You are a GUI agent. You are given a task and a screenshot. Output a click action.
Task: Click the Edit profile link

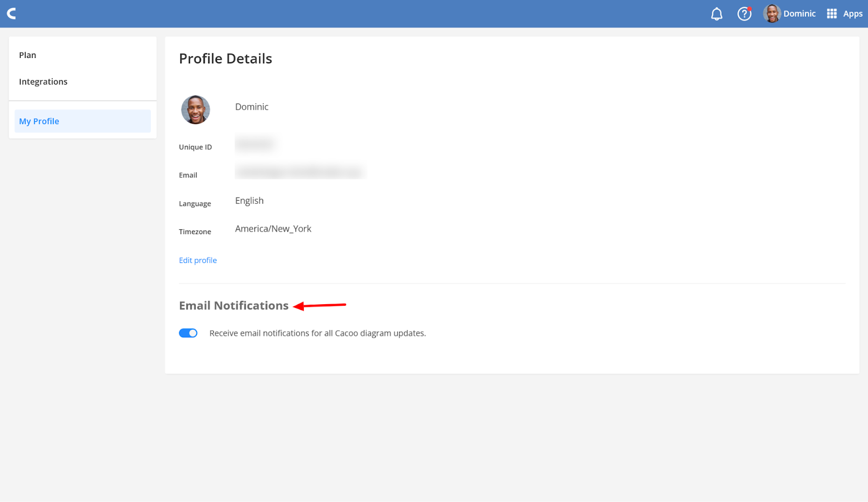pyautogui.click(x=198, y=261)
